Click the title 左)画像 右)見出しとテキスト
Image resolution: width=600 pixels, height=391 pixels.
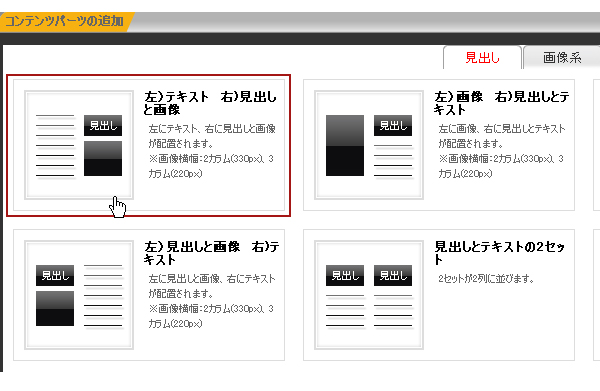(502, 103)
